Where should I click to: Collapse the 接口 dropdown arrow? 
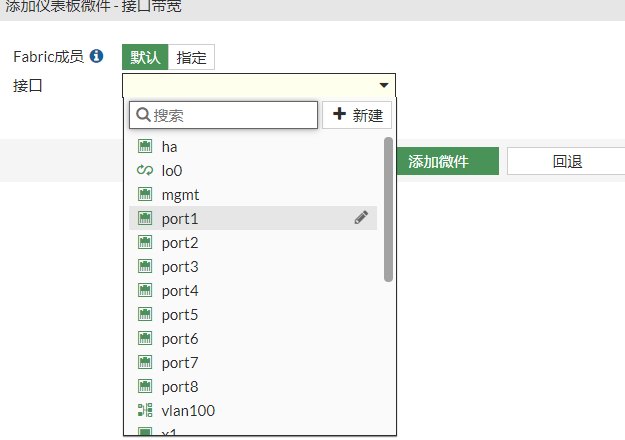click(383, 86)
